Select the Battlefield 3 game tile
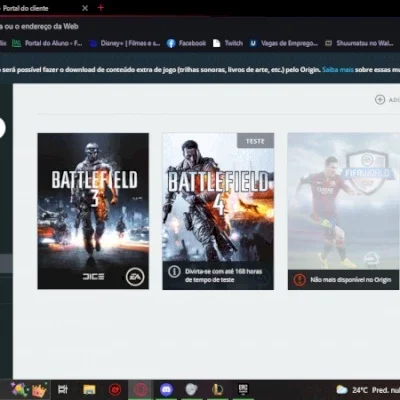Screen dimensions: 400x400 (93, 211)
